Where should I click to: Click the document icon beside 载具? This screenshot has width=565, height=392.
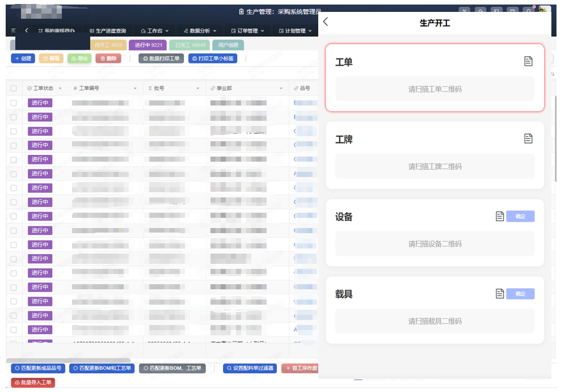tap(500, 293)
